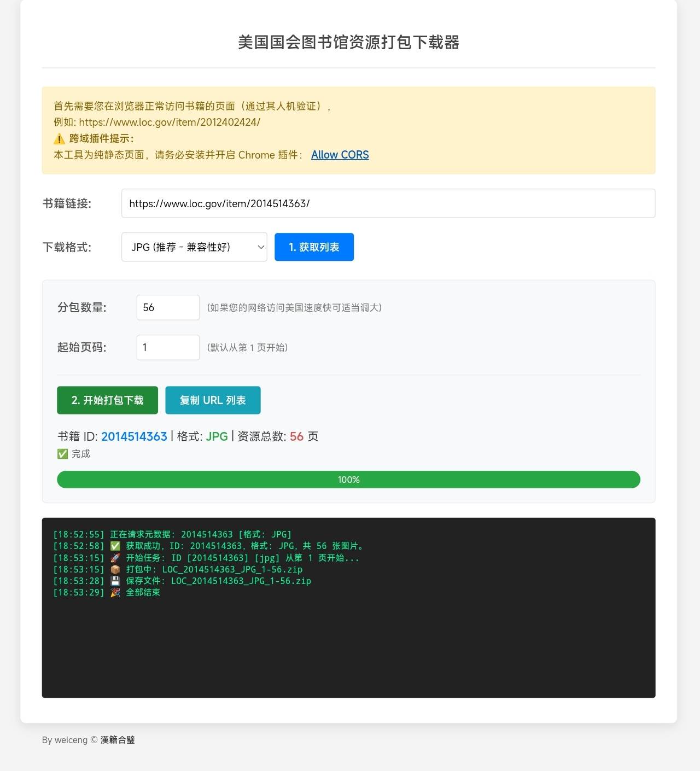Click the checkmark icon in the 获取成功 log line
This screenshot has width=700, height=771.
(x=115, y=545)
